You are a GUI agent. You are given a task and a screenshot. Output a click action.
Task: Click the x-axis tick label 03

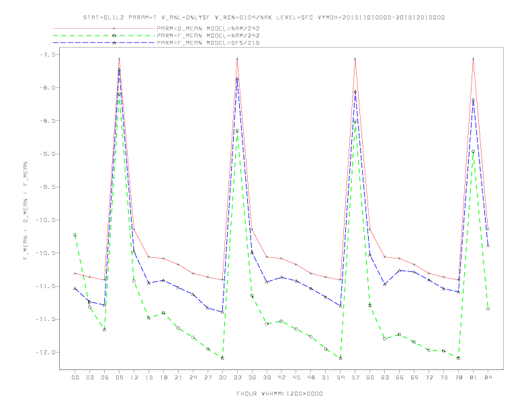(89, 377)
